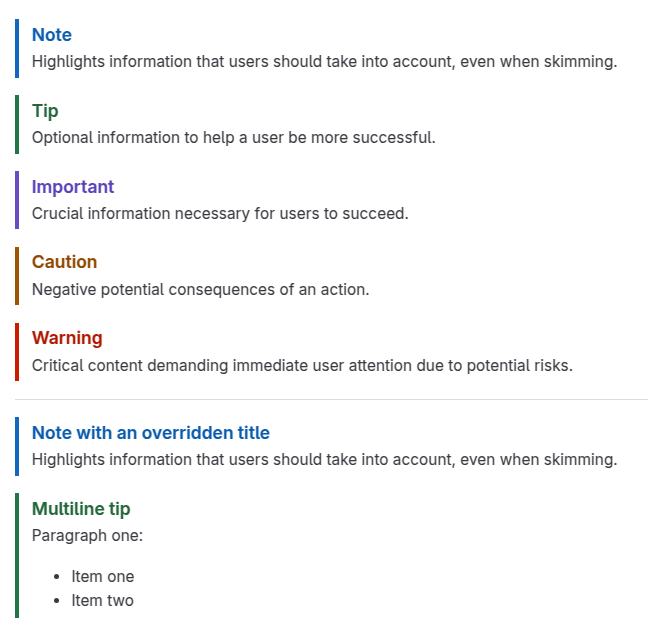Screen dimensions: 648x633
Task: Click the red bar beside Warning
Action: 17,351
